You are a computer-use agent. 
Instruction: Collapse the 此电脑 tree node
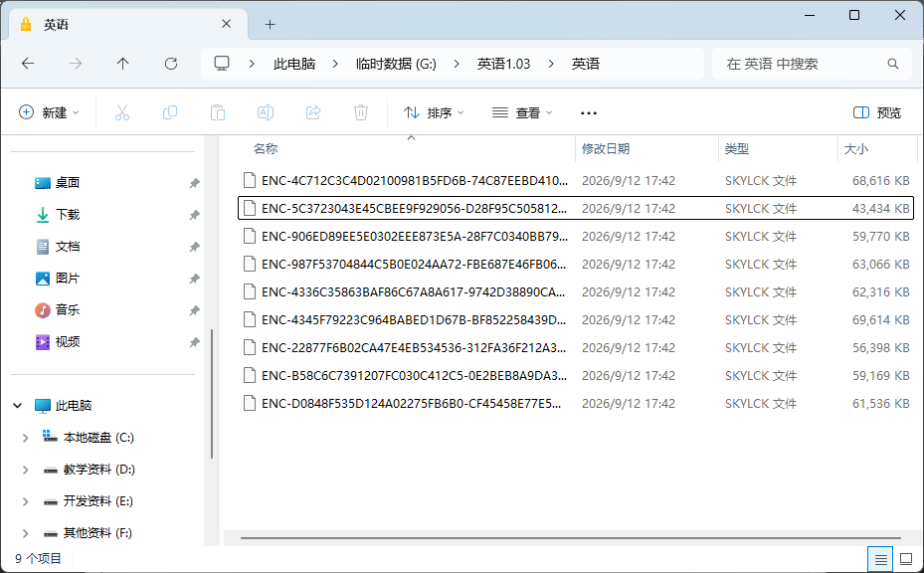point(18,406)
